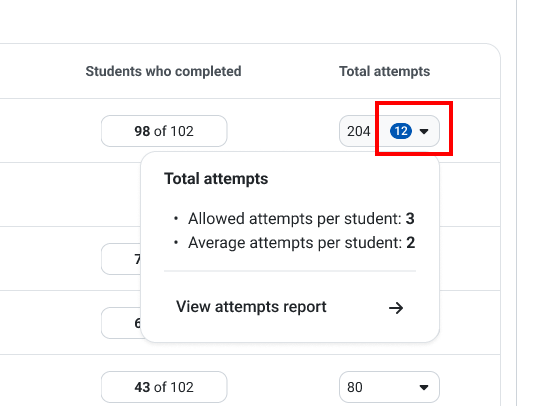Click the Total attempts popup heading
The width and height of the screenshot is (556, 406).
coord(216,179)
